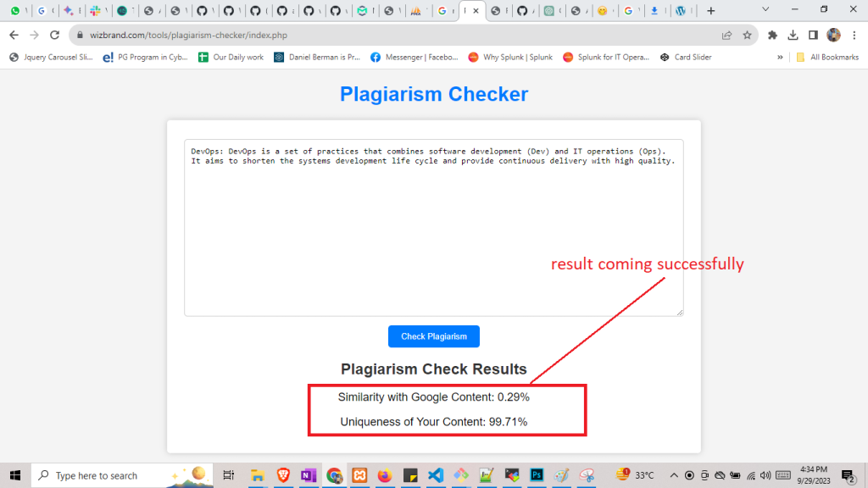Bookmark this page with the star icon

(747, 35)
